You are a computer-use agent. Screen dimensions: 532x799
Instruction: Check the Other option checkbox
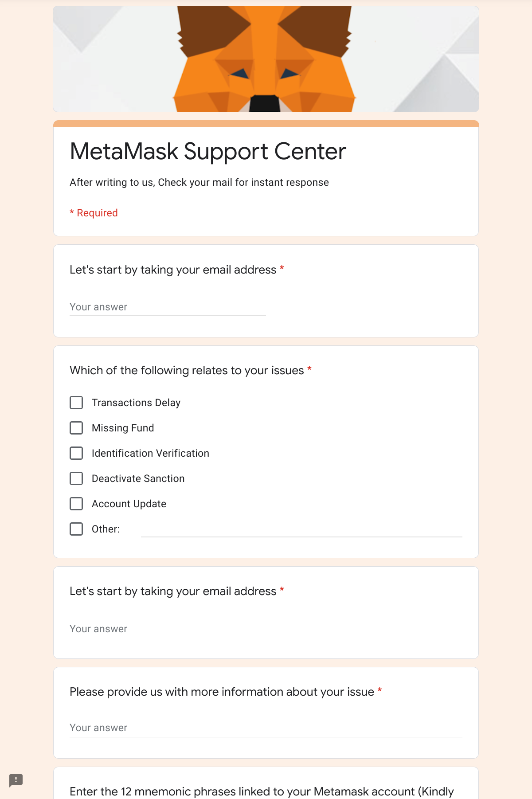pos(76,529)
